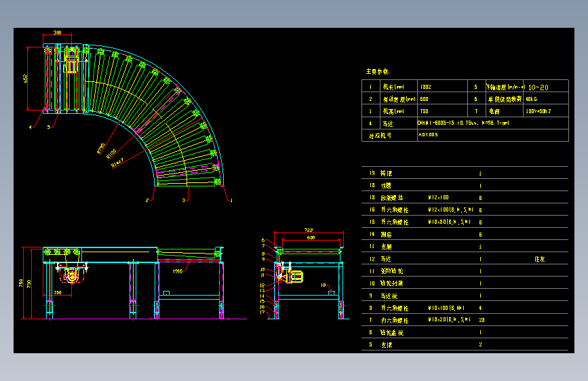Image resolution: width=588 pixels, height=381 pixels.
Task: Click the 对应机号 label cell
Action: click(x=380, y=136)
